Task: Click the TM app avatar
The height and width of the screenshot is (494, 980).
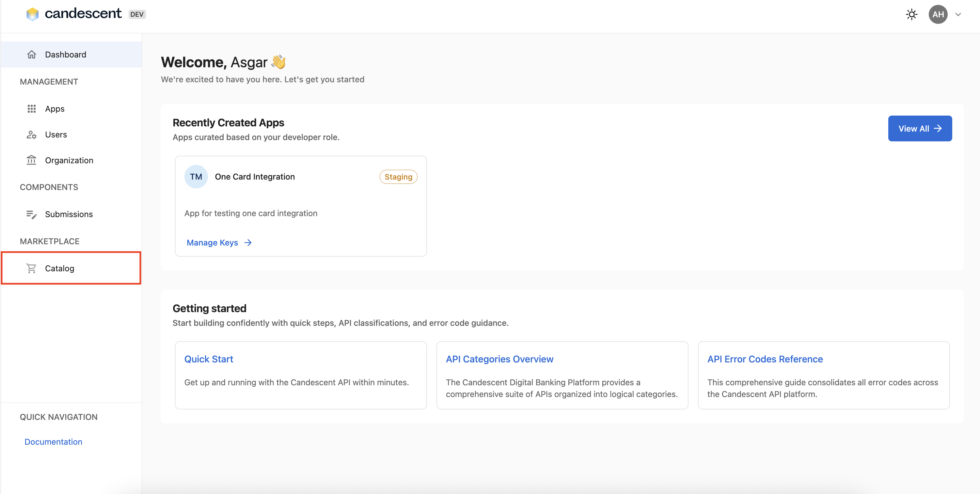Action: coord(196,176)
